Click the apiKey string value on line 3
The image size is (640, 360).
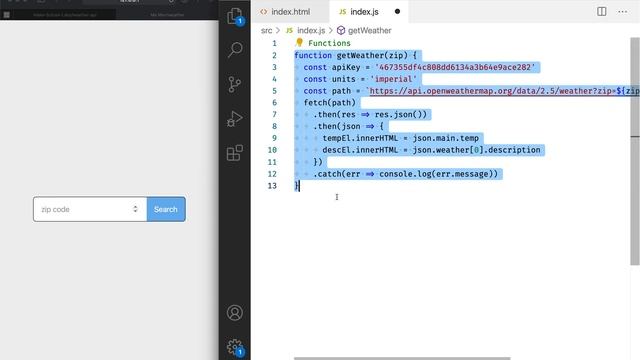tap(455, 67)
